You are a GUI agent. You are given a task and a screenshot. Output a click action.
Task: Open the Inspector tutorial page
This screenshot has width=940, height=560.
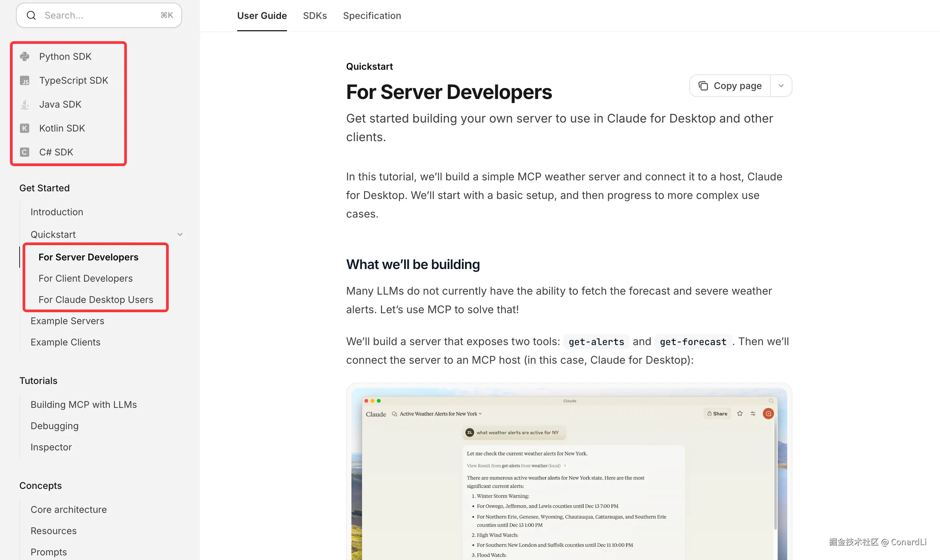click(x=51, y=447)
